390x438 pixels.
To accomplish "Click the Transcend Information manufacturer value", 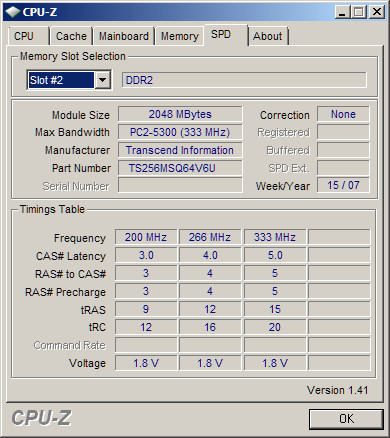I will point(180,150).
